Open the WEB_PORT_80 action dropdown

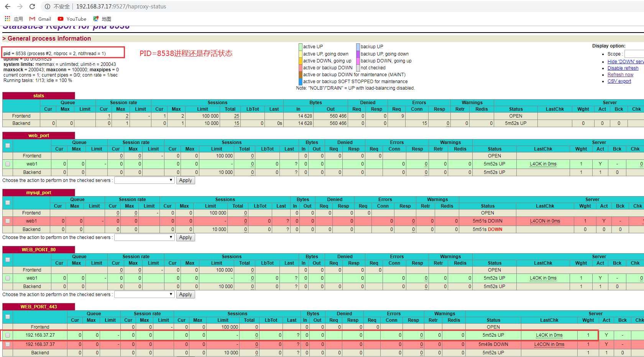tap(145, 294)
